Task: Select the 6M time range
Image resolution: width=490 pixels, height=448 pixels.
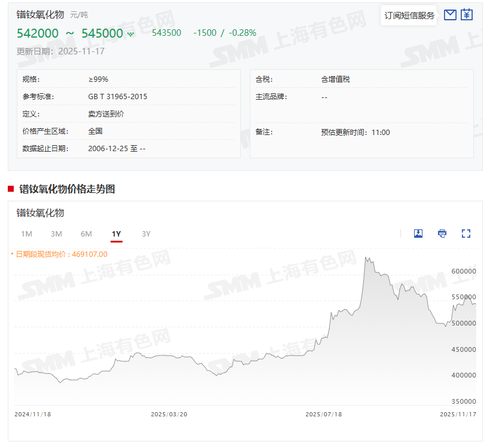Action: (x=86, y=234)
